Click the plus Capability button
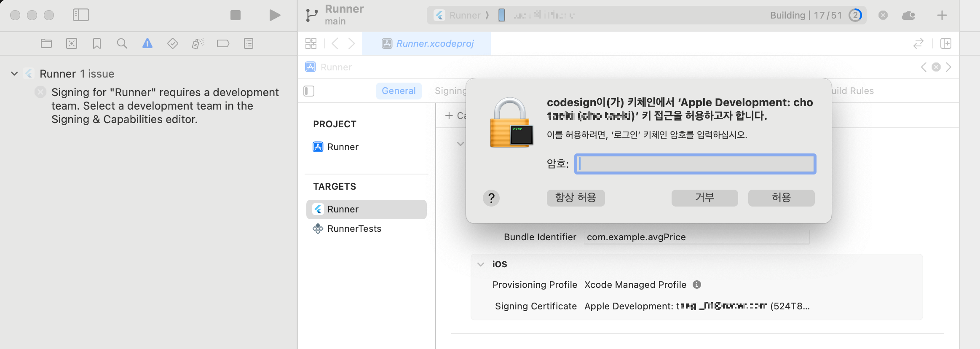 pos(455,115)
